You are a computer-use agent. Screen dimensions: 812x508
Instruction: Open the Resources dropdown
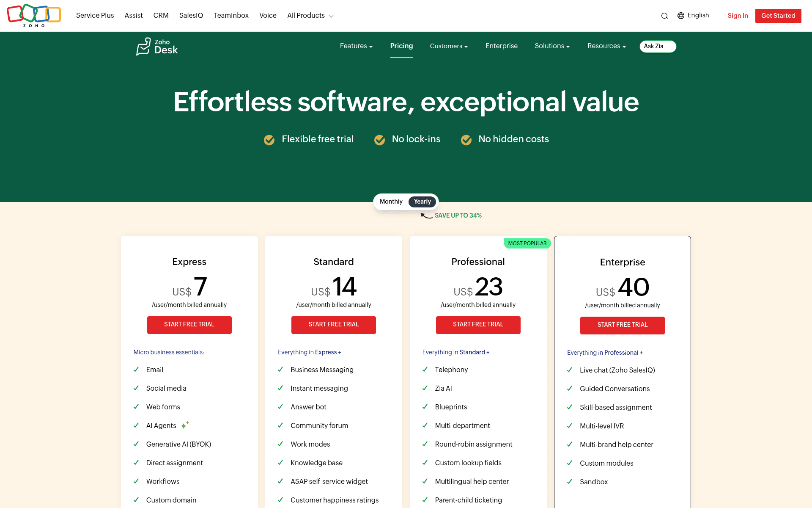(606, 46)
